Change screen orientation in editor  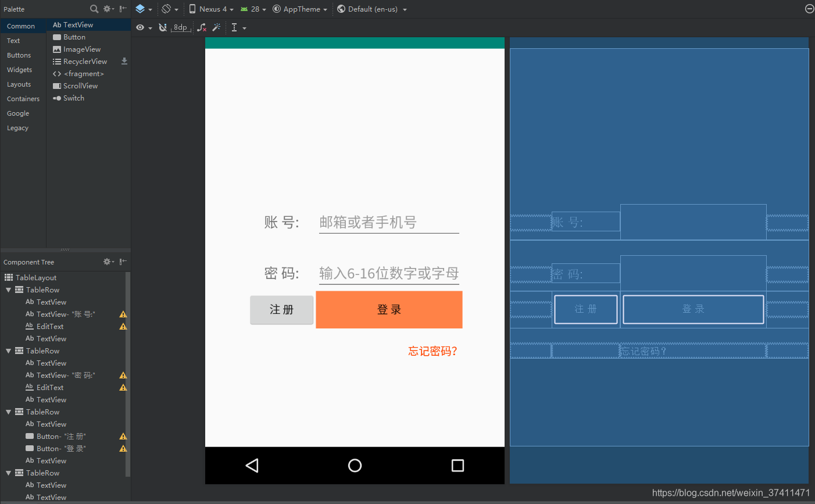click(x=170, y=9)
